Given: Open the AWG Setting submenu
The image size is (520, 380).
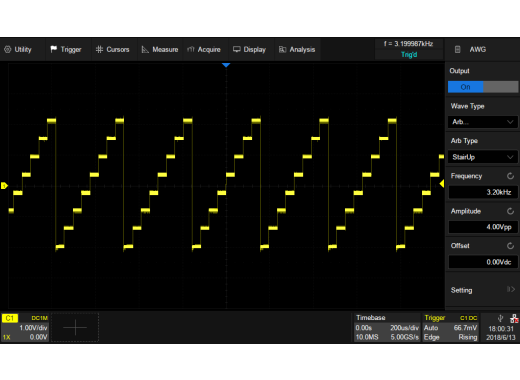Looking at the screenshot, I should click(483, 290).
